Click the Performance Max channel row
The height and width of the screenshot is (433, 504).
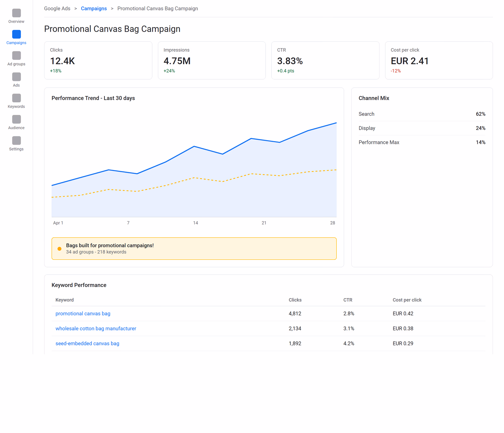422,142
